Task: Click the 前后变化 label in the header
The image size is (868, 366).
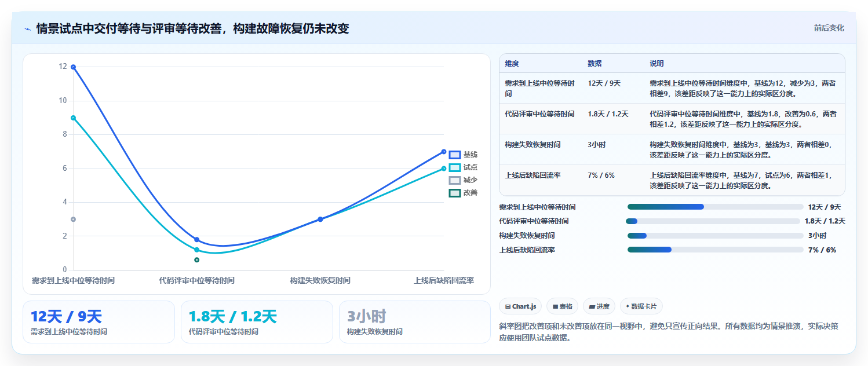Action: 829,28
